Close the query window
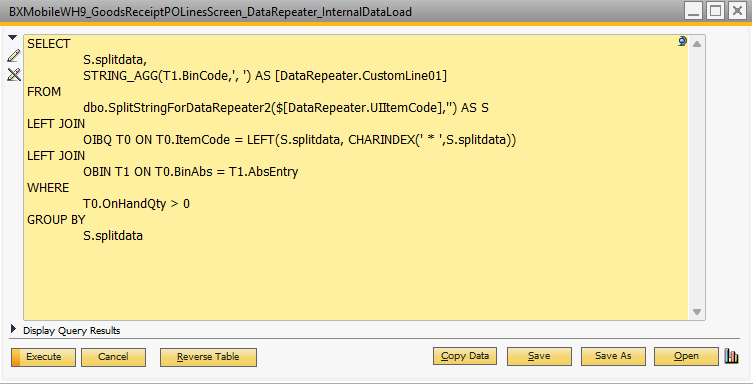 (737, 11)
